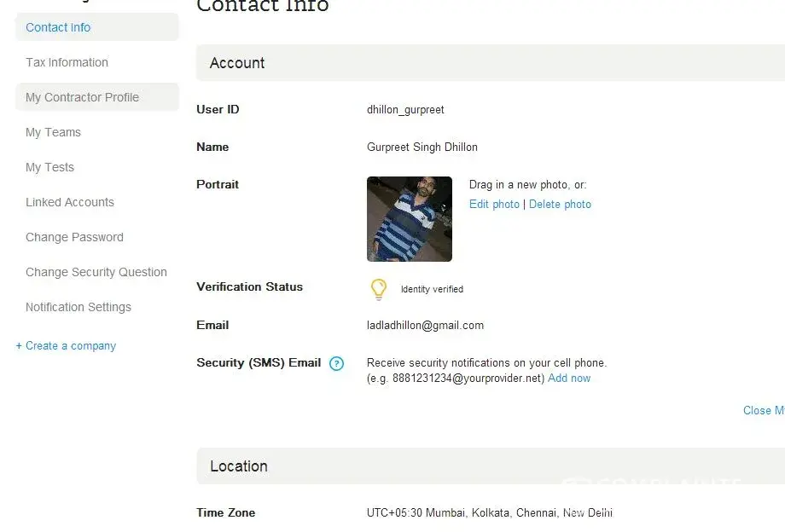Open Linked Accounts settings

click(x=70, y=202)
